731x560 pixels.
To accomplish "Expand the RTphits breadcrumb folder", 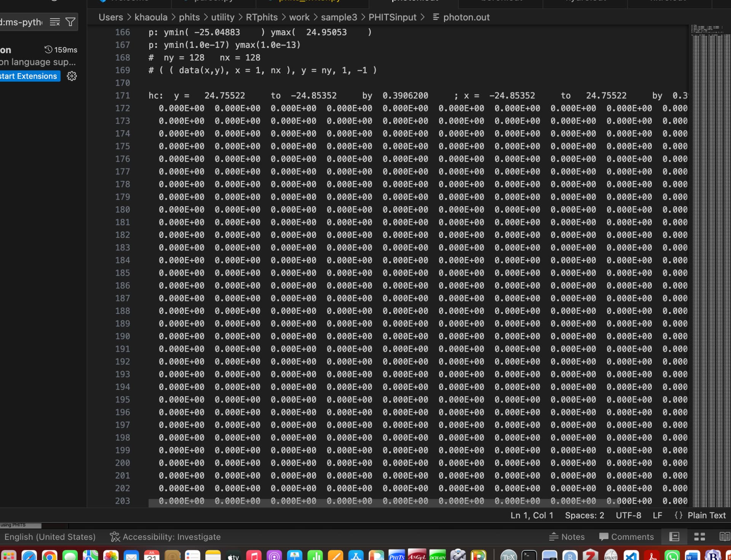I will click(x=262, y=17).
